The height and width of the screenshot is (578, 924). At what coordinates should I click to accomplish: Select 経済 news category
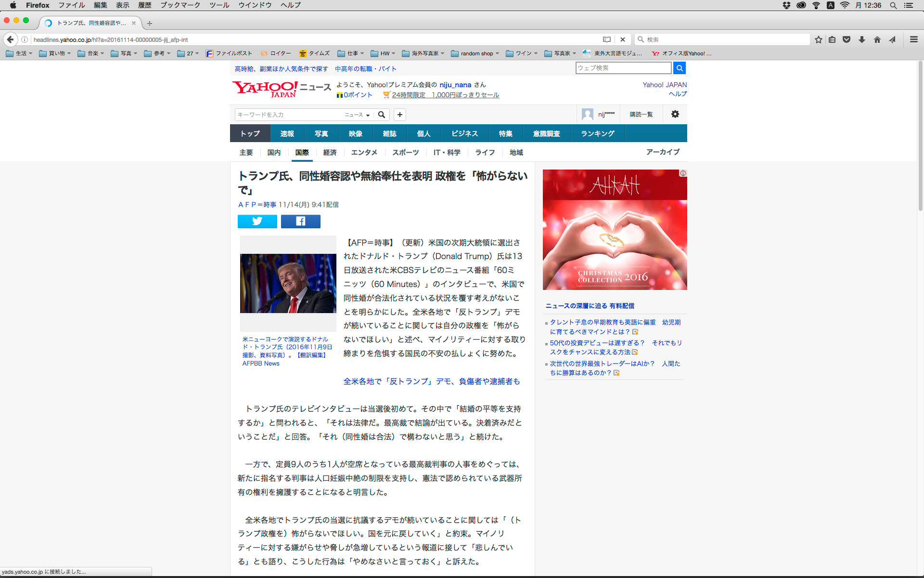coord(330,152)
